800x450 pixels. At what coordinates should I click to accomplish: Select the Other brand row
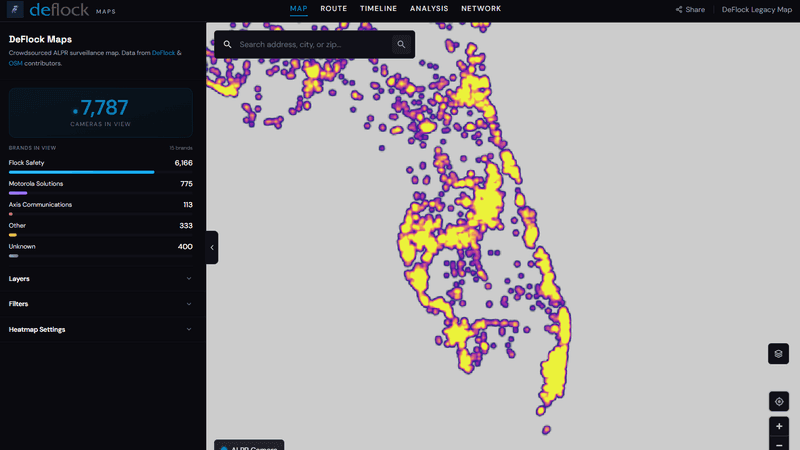pyautogui.click(x=101, y=229)
